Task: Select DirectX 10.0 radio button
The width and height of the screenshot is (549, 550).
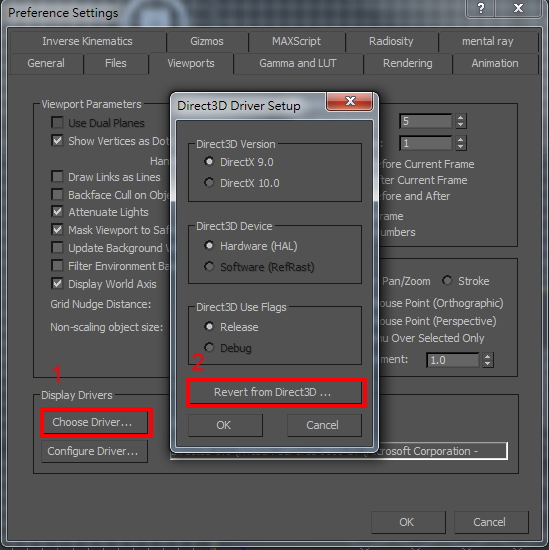Action: 209,182
